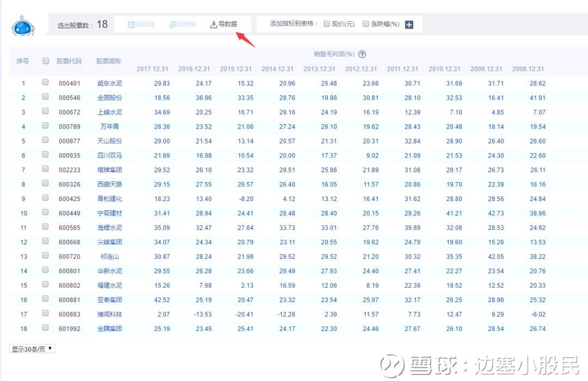The height and width of the screenshot is (381, 588).
Task: Click the robot assistant logo
Action: point(22,26)
